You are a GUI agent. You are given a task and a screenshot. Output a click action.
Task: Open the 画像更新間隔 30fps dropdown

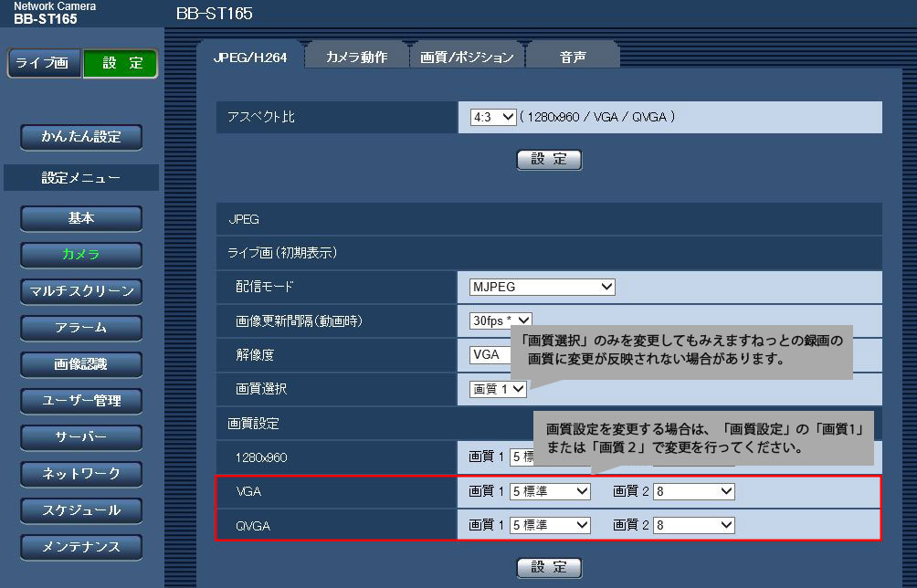pyautogui.click(x=500, y=320)
